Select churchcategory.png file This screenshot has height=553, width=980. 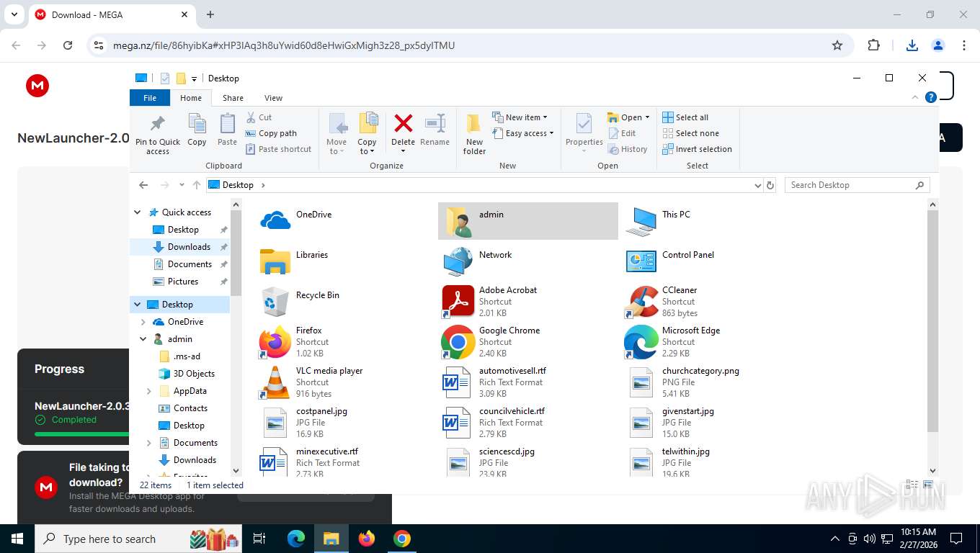tap(712, 382)
